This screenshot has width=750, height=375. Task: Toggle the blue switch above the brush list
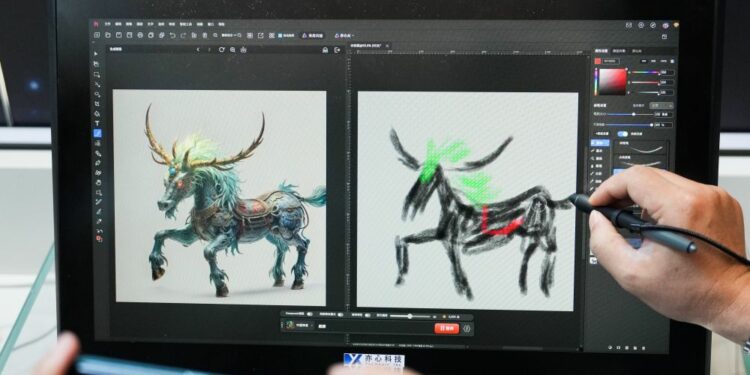[623, 134]
